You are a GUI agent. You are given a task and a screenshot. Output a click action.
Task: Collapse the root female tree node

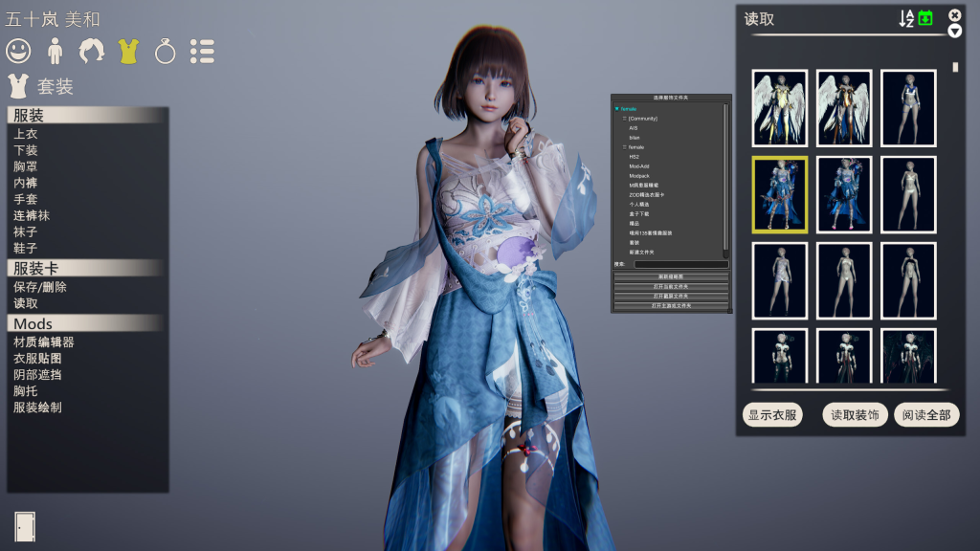pos(617,109)
